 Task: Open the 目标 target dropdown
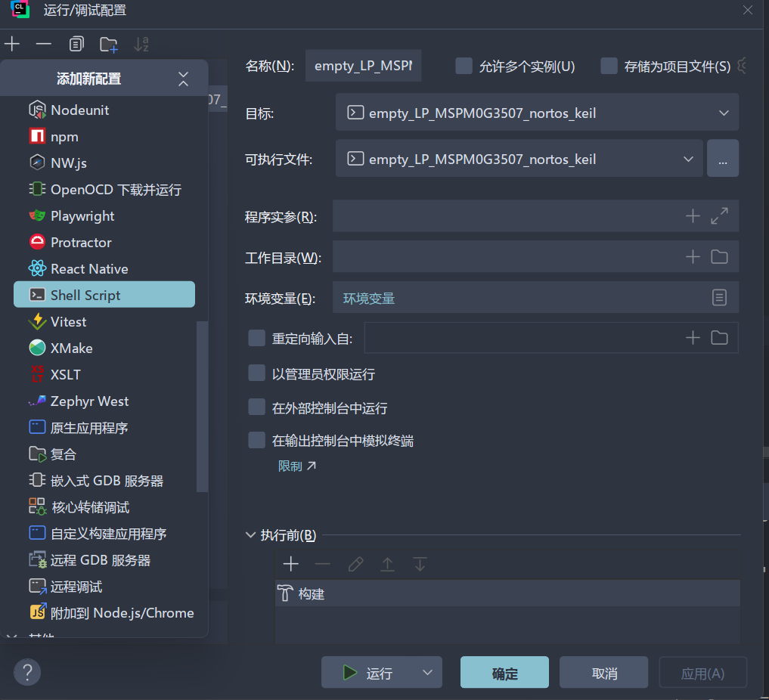click(537, 112)
